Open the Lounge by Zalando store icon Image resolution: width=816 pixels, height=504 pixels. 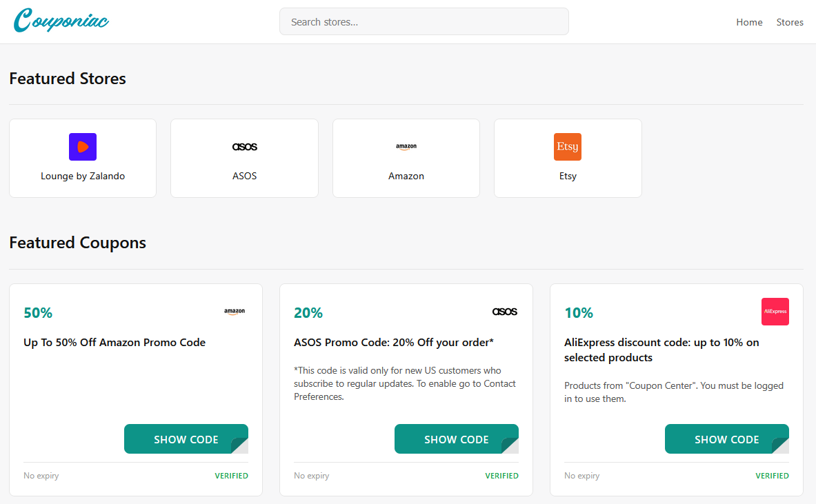tap(83, 147)
